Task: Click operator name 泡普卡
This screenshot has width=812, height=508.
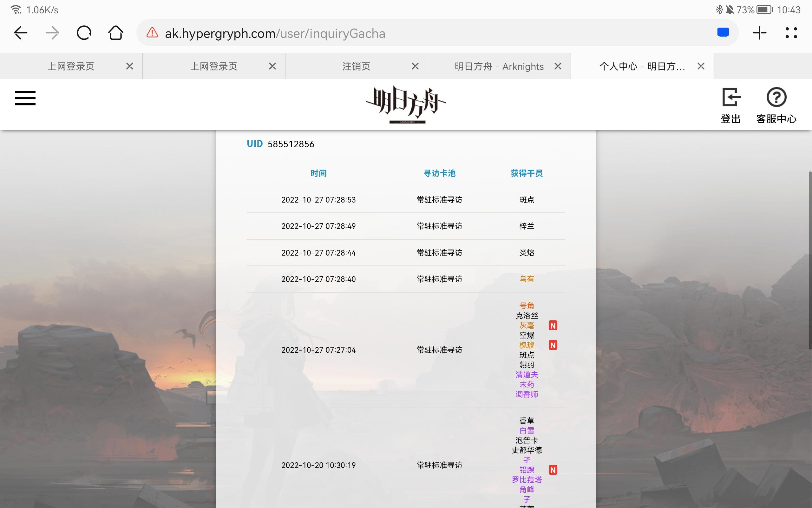Action: (527, 440)
